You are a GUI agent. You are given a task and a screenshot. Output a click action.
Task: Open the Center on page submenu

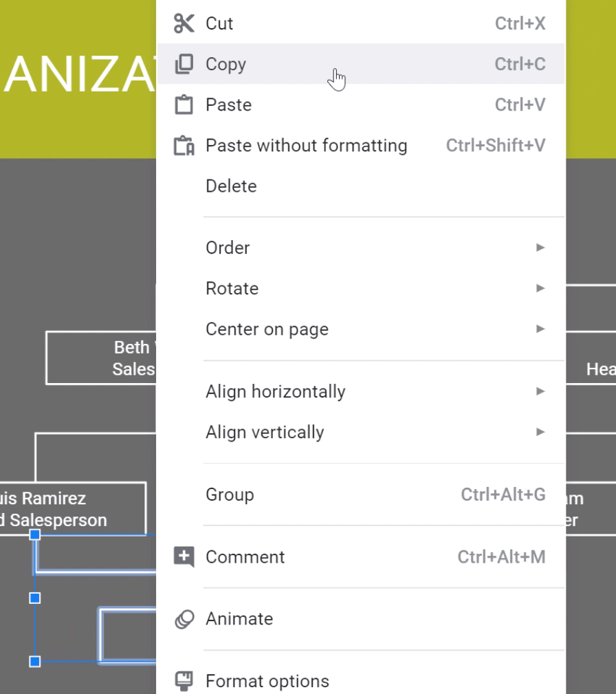point(540,329)
